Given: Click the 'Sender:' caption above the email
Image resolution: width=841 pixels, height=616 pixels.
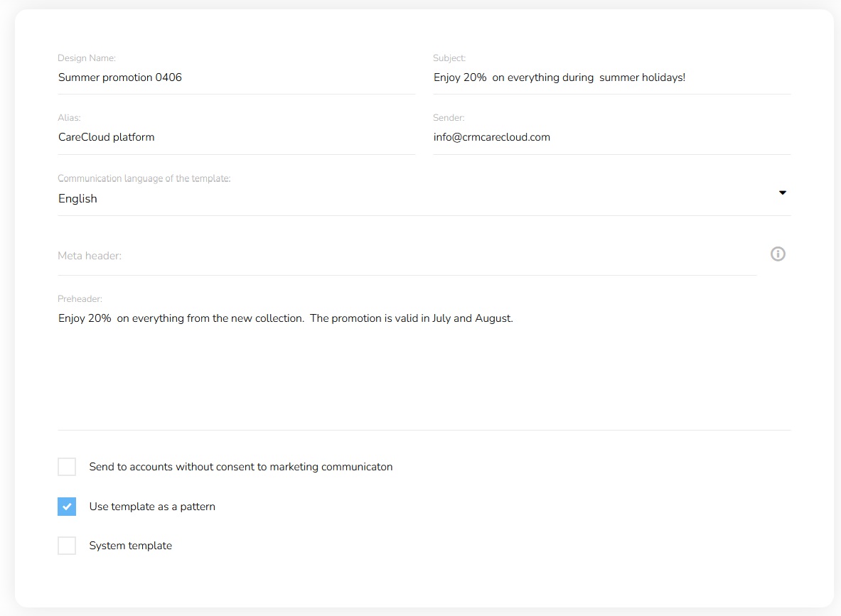Looking at the screenshot, I should tap(449, 118).
